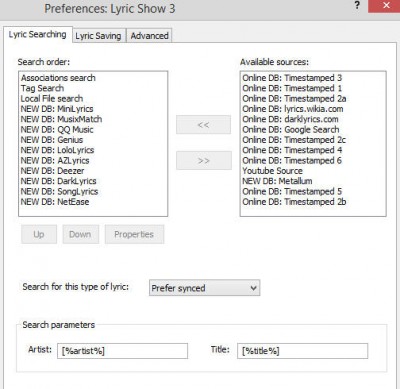The image size is (400, 389).
Task: Click the Title input field
Action: tap(302, 351)
